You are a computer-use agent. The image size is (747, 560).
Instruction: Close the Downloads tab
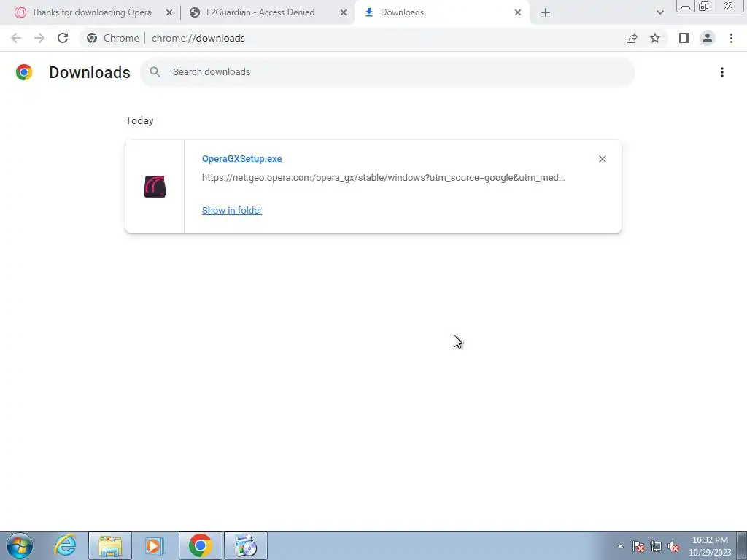[518, 13]
